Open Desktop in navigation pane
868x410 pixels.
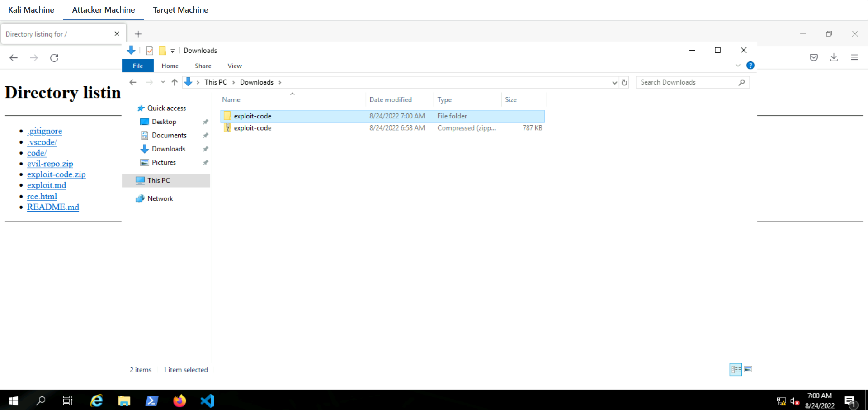[x=164, y=122]
